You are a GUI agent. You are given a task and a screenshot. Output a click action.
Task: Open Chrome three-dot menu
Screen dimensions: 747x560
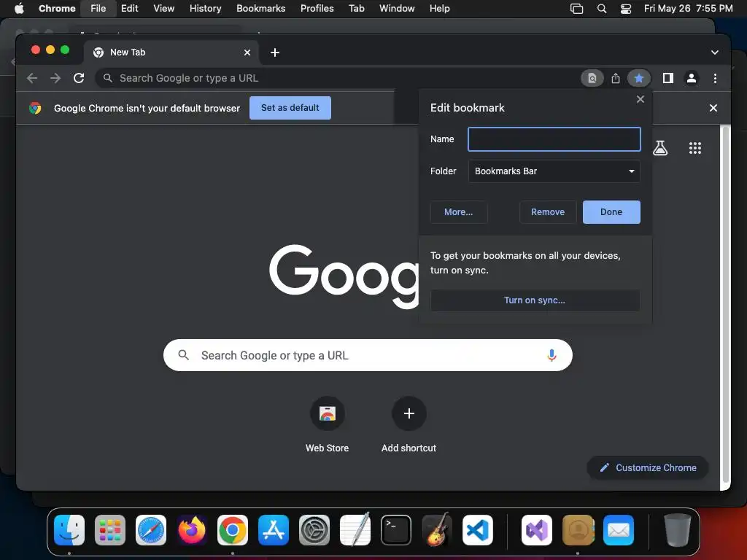click(715, 78)
